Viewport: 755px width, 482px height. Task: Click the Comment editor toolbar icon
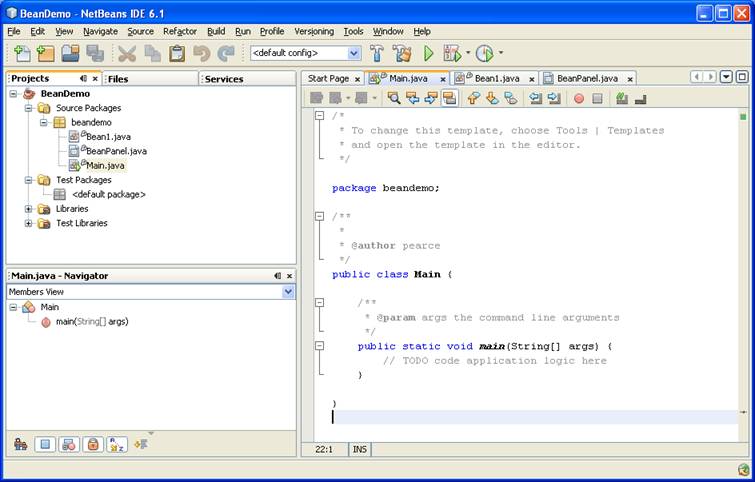point(622,98)
